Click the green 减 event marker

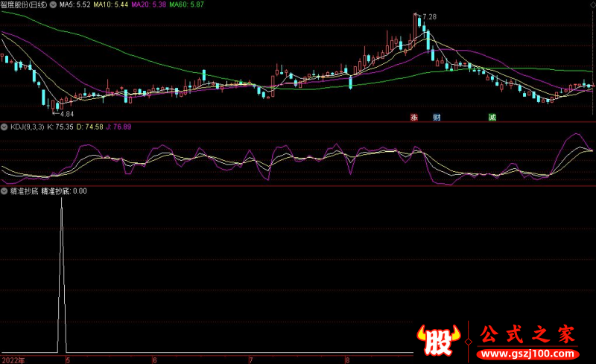[492, 117]
